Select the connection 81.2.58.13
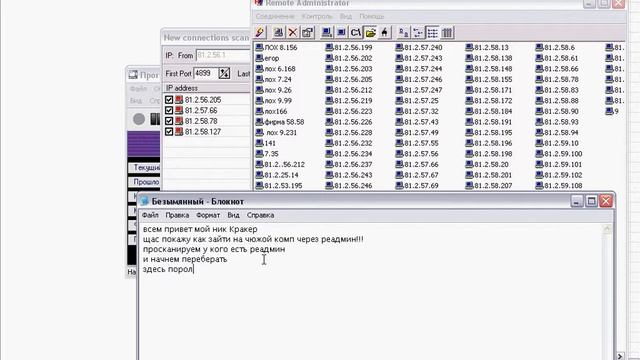640x360 pixels. coord(487,47)
